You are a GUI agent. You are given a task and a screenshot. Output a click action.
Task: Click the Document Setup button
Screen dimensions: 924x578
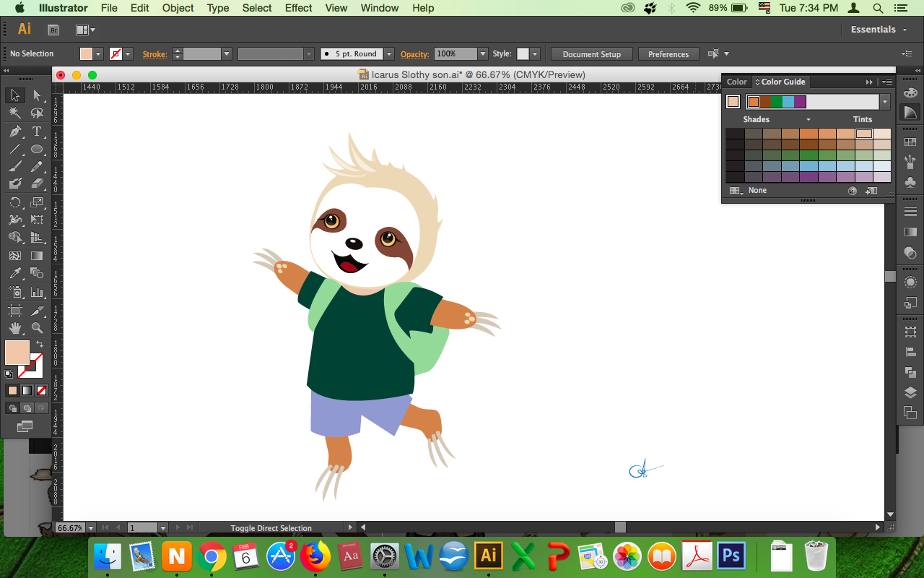point(592,54)
